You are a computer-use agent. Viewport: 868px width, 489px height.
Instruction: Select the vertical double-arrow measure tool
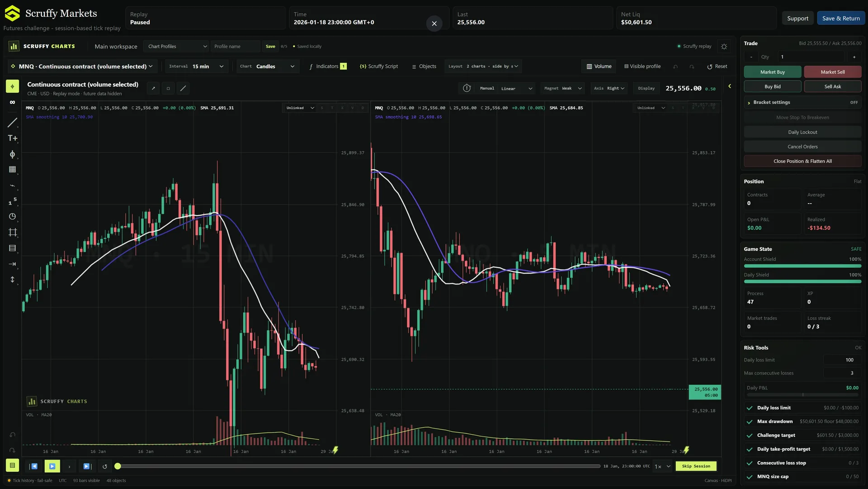click(12, 280)
